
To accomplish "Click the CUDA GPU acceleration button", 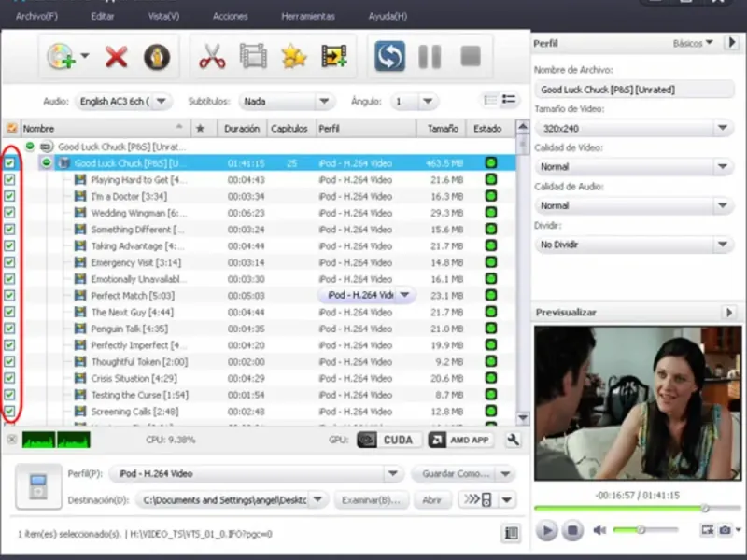I will click(387, 440).
